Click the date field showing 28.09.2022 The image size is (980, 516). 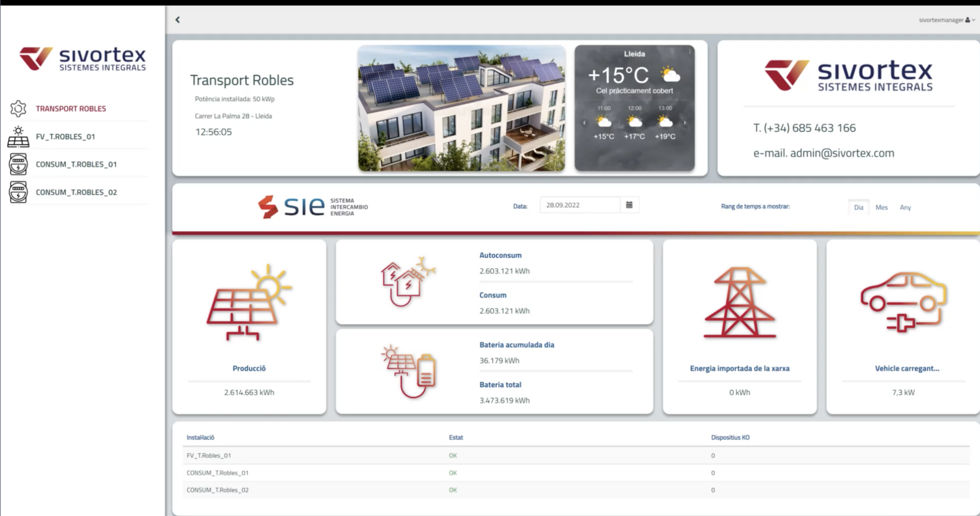pos(580,205)
